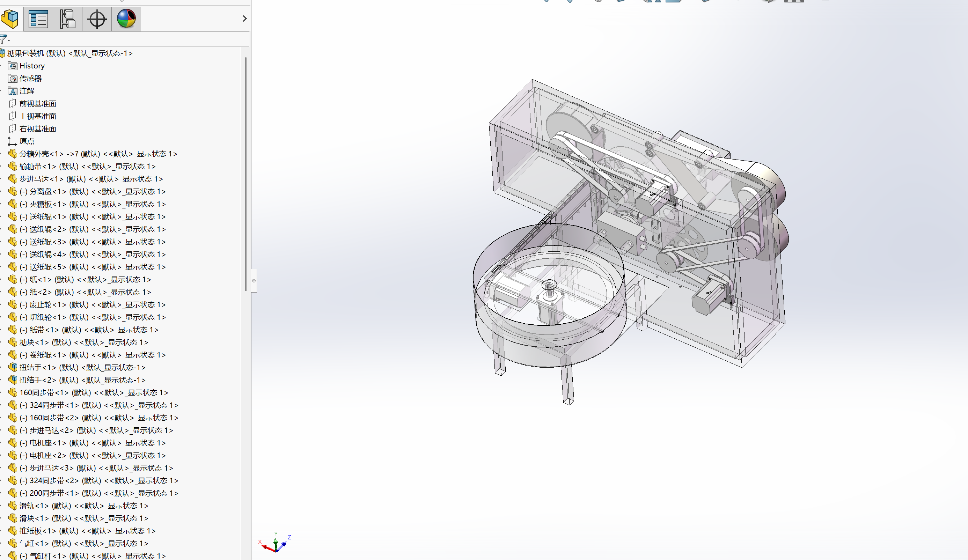Click the 160同步带<1> part icon
The width and height of the screenshot is (968, 560).
pyautogui.click(x=13, y=393)
